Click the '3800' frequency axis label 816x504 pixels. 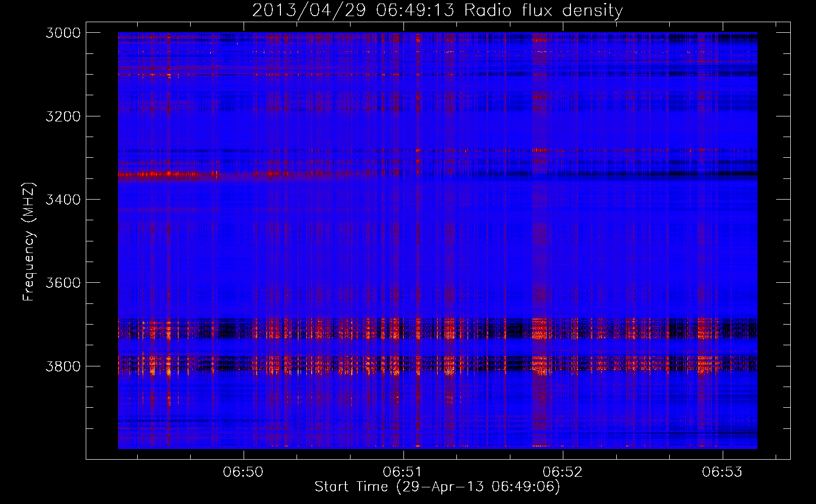coord(63,366)
